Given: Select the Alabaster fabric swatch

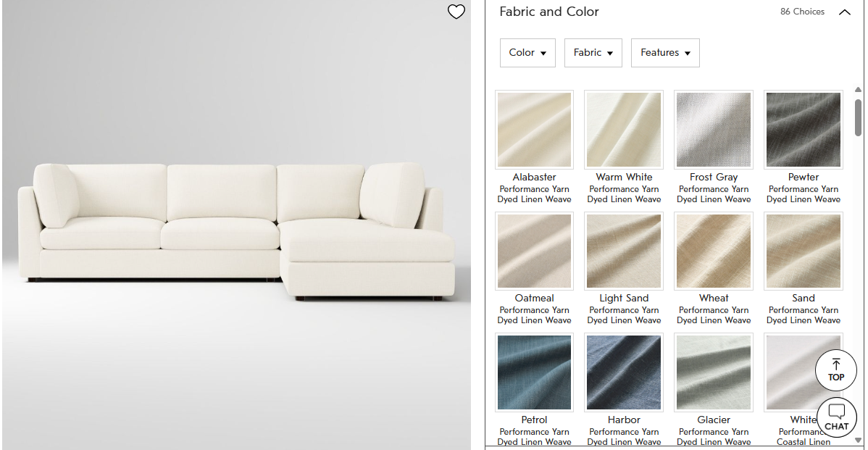Looking at the screenshot, I should [x=534, y=130].
